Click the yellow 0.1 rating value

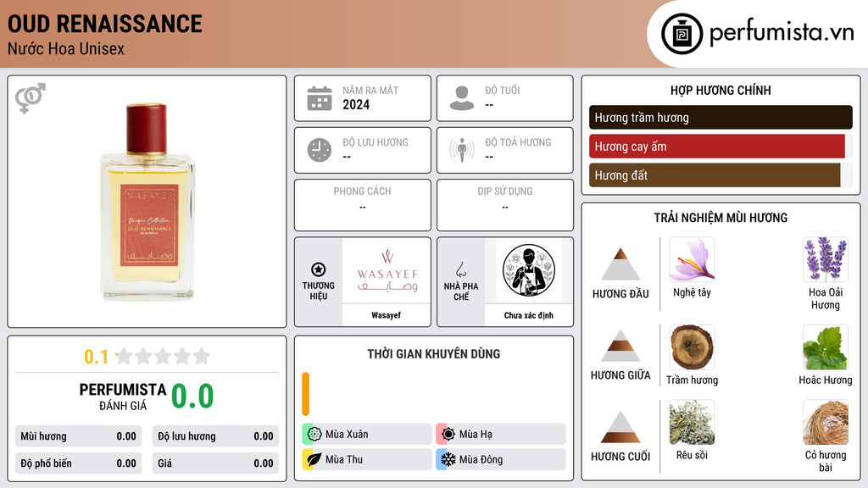tap(97, 357)
